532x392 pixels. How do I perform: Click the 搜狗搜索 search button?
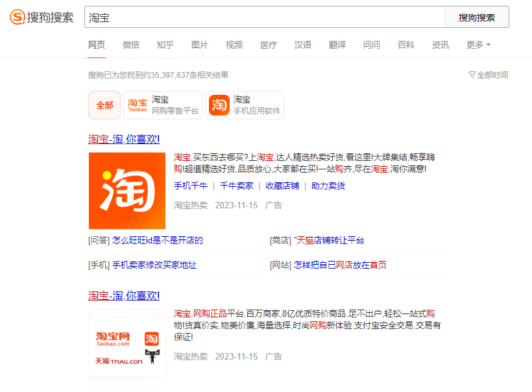point(477,17)
